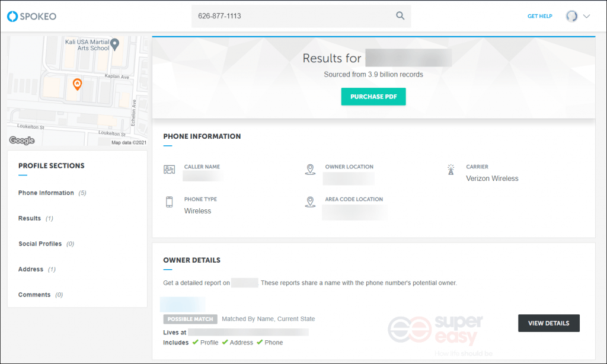Click the GET HELP link

[x=539, y=16]
